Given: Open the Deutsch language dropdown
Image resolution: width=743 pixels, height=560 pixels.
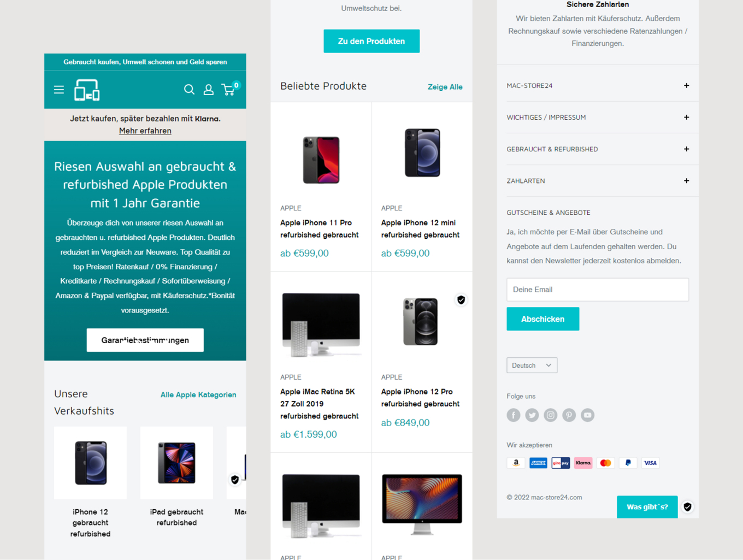Looking at the screenshot, I should (x=532, y=366).
